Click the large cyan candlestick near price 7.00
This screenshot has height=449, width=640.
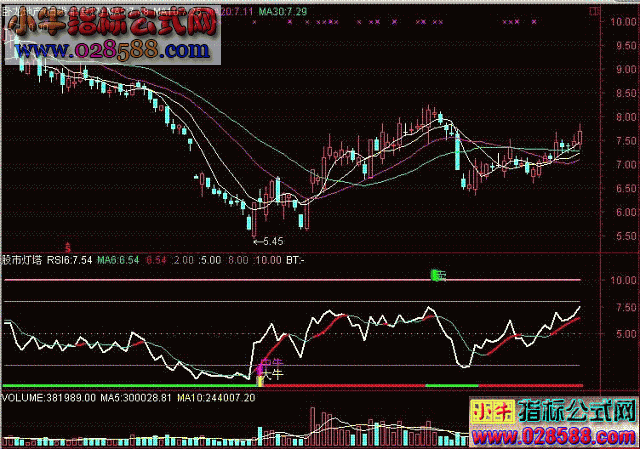pyautogui.click(x=457, y=152)
